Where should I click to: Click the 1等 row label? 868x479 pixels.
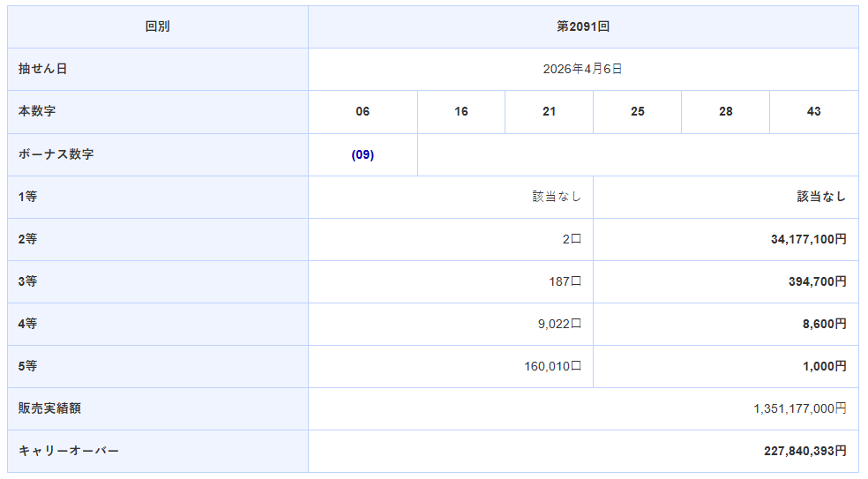point(28,197)
